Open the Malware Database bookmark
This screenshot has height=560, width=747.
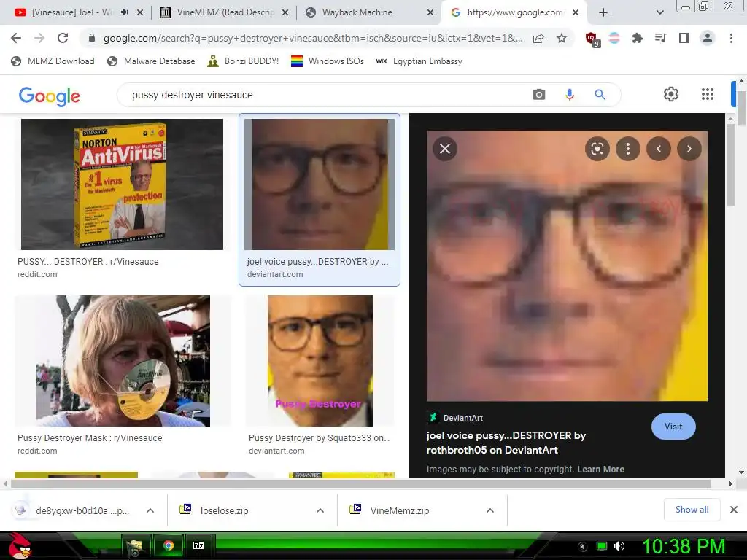(x=151, y=61)
